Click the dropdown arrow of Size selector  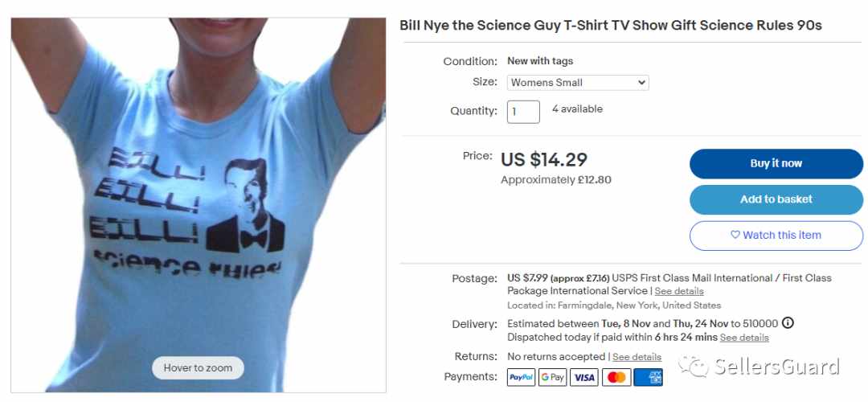tap(641, 83)
